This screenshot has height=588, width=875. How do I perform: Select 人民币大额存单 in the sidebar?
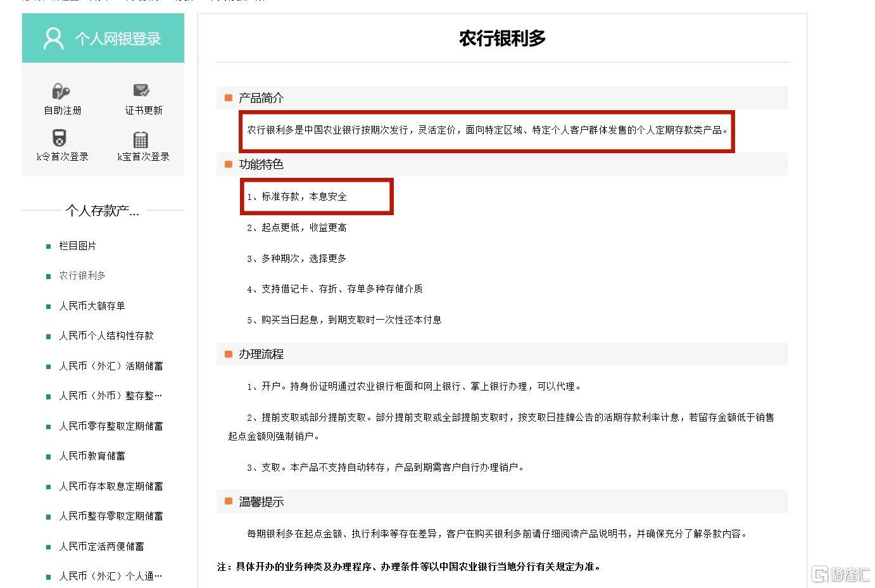click(x=92, y=306)
